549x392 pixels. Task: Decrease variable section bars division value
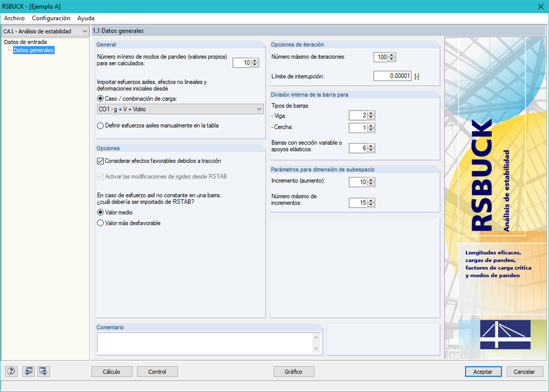pyautogui.click(x=371, y=150)
